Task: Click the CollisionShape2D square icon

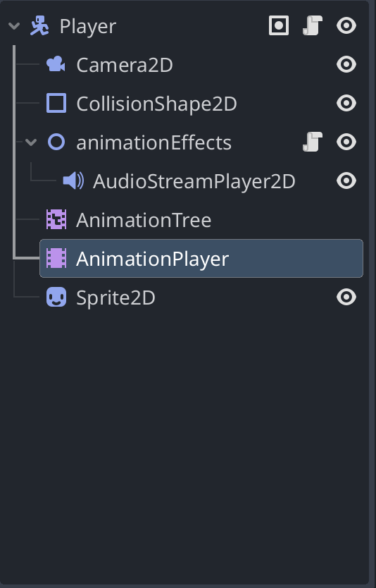Action: pyautogui.click(x=56, y=103)
